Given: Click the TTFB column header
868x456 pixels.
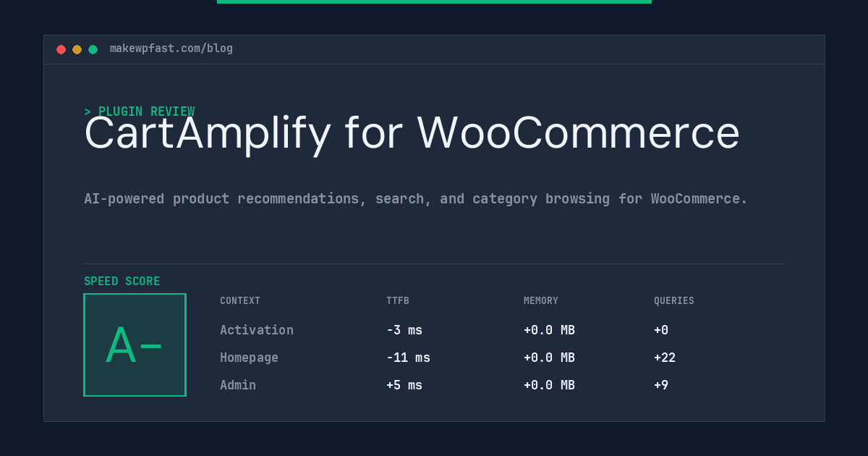Looking at the screenshot, I should 398,301.
